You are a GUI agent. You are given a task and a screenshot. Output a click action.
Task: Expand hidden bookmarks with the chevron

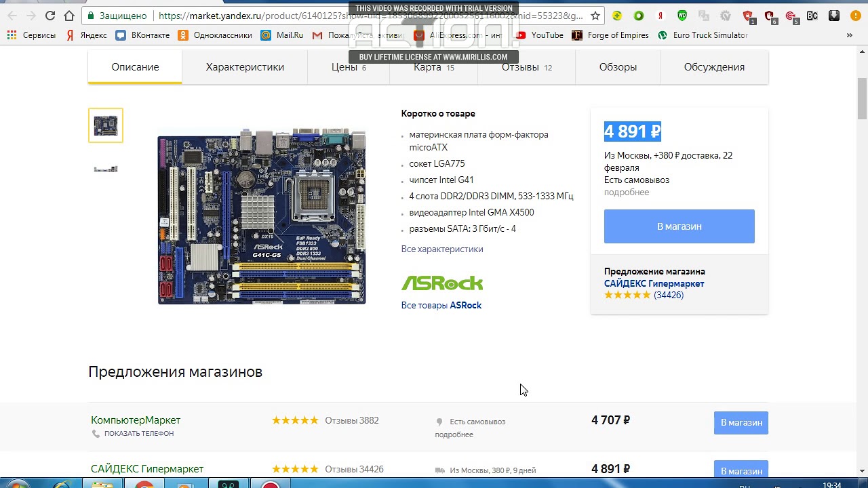coord(850,35)
